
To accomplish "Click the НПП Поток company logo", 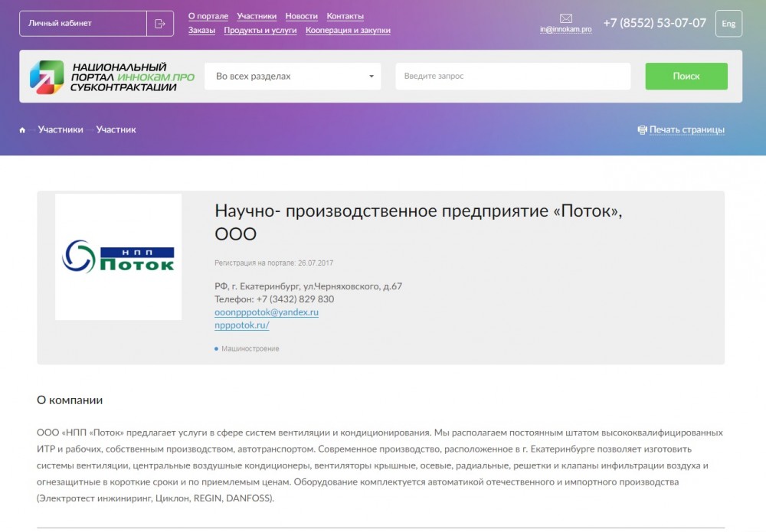I will pyautogui.click(x=118, y=256).
